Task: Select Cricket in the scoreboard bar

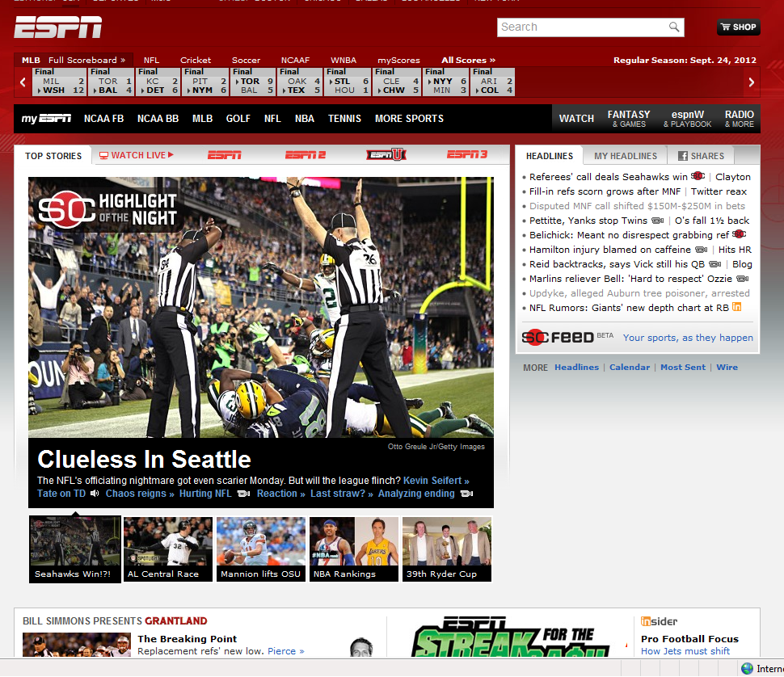Action: coord(196,60)
